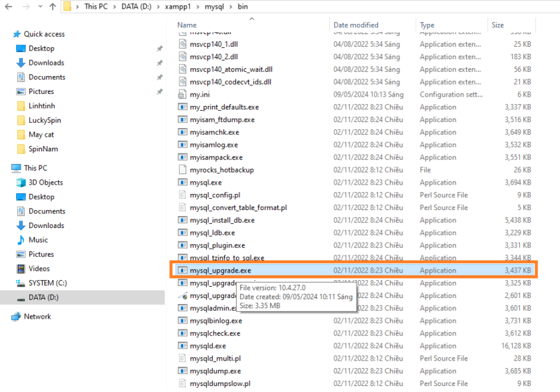Select the 3D Objects icon

tap(21, 183)
